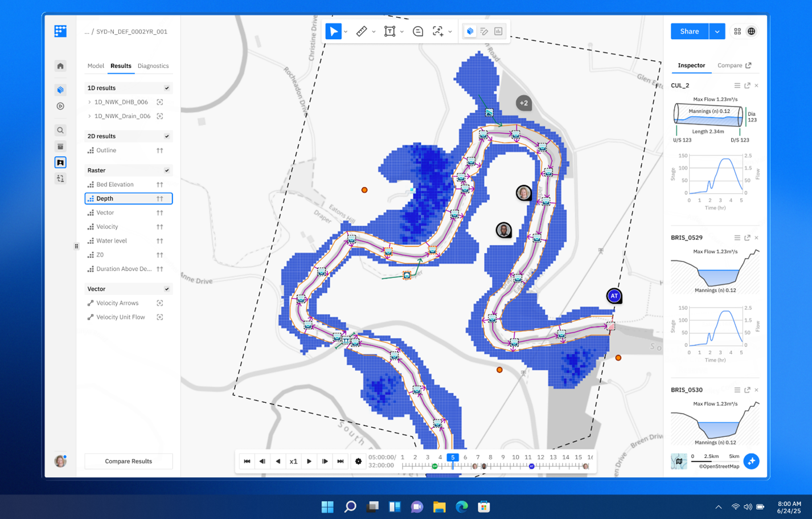This screenshot has width=812, height=519.
Task: Toggle the 1D results checkbox
Action: [x=167, y=88]
